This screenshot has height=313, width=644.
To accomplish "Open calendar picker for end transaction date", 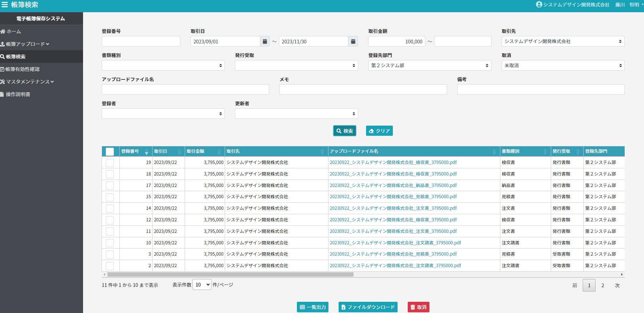I will tap(353, 41).
